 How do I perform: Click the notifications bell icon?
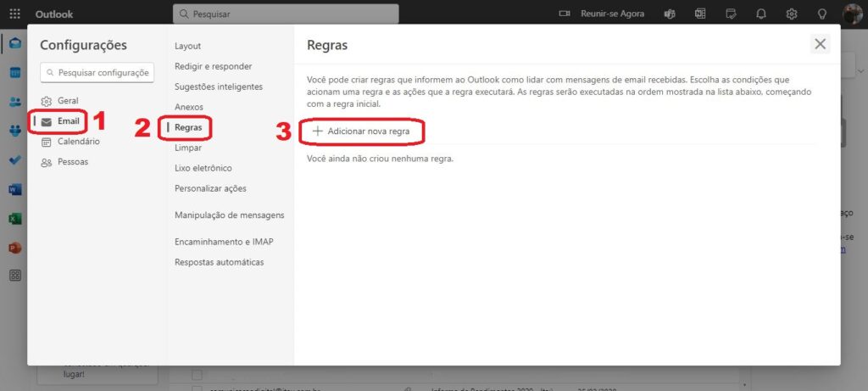pyautogui.click(x=761, y=14)
